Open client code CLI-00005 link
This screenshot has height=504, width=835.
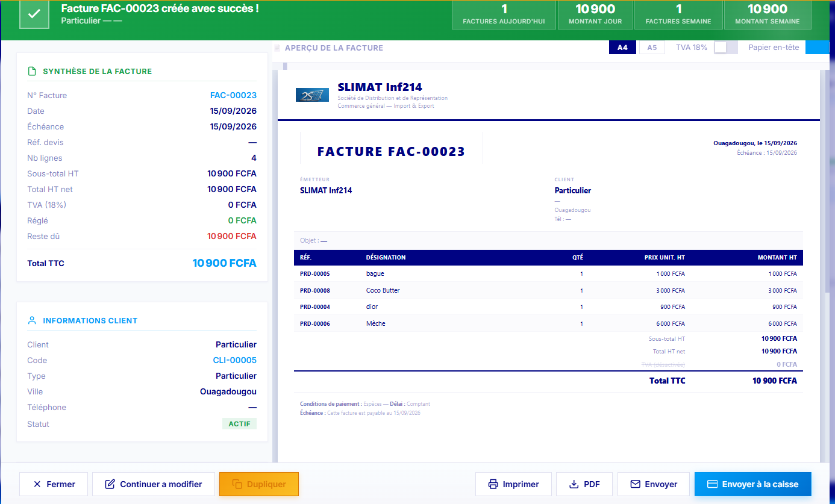[235, 360]
